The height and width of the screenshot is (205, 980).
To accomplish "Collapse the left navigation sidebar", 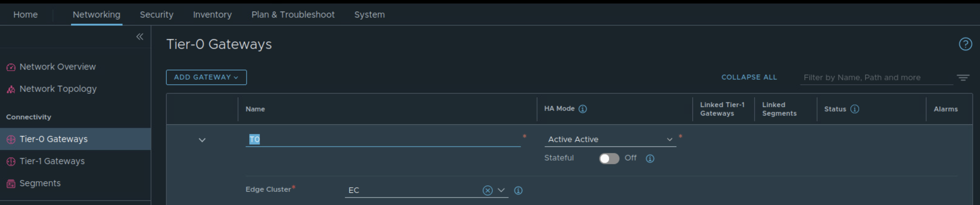I will [x=140, y=37].
